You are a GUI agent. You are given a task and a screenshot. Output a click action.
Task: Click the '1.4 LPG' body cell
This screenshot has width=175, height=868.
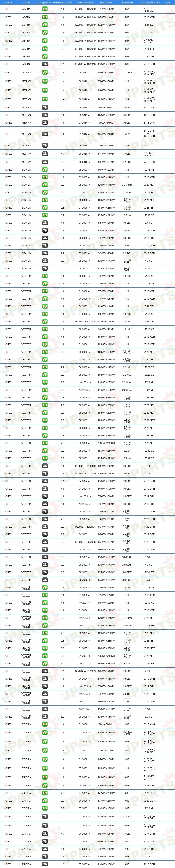[x=127, y=72]
